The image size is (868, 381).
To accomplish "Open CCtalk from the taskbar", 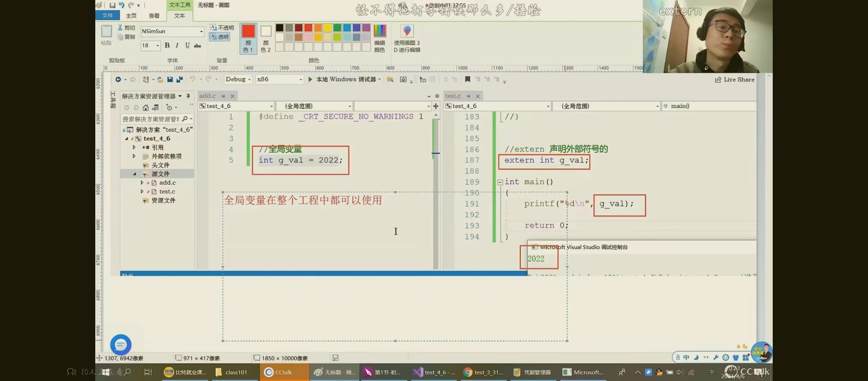I will click(278, 372).
